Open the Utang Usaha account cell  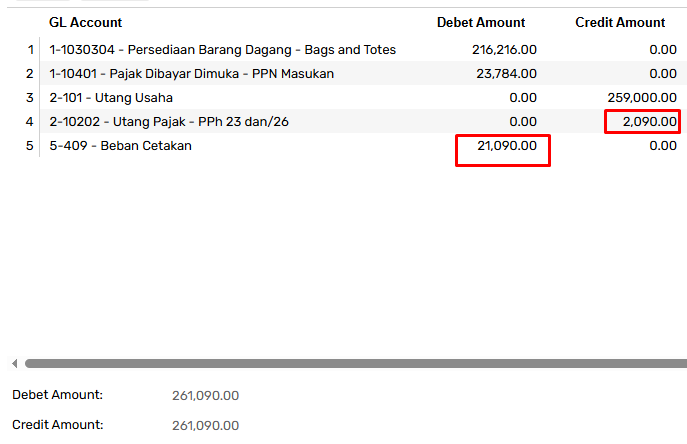(111, 98)
